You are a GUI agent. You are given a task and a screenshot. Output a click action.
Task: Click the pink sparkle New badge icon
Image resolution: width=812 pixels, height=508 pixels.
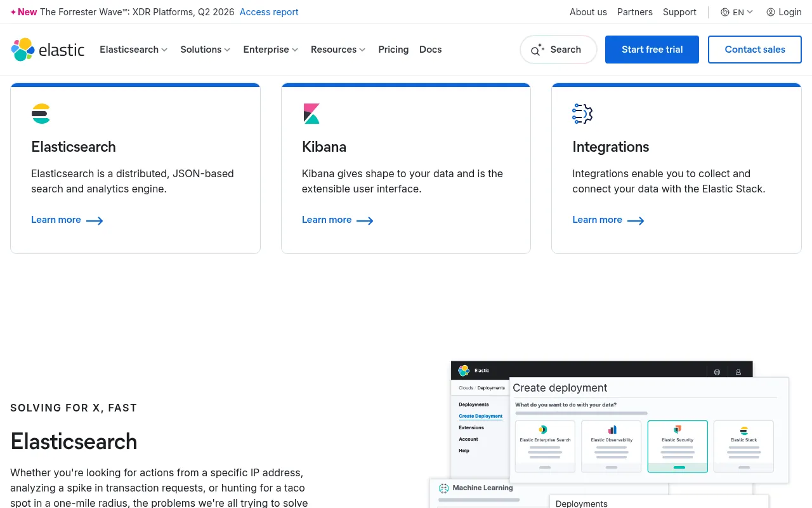click(x=13, y=12)
